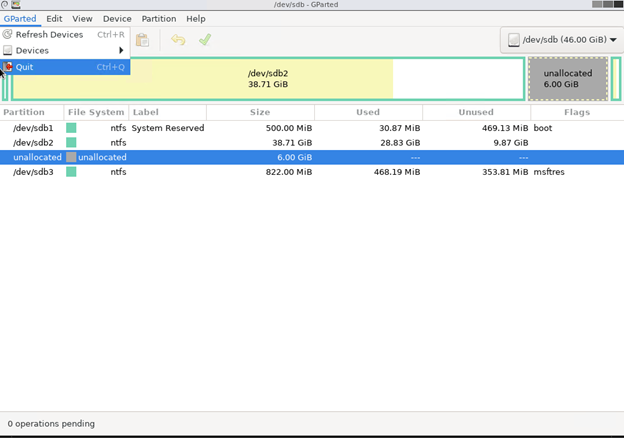Click the 822.00 MiB size cell
The image size is (624, 438).
[x=289, y=172]
